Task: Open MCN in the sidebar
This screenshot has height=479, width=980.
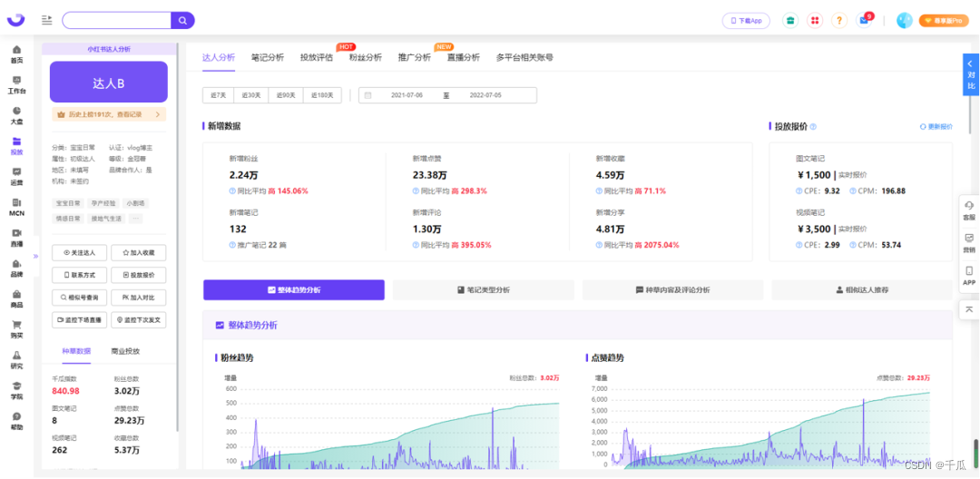Action: [17, 208]
